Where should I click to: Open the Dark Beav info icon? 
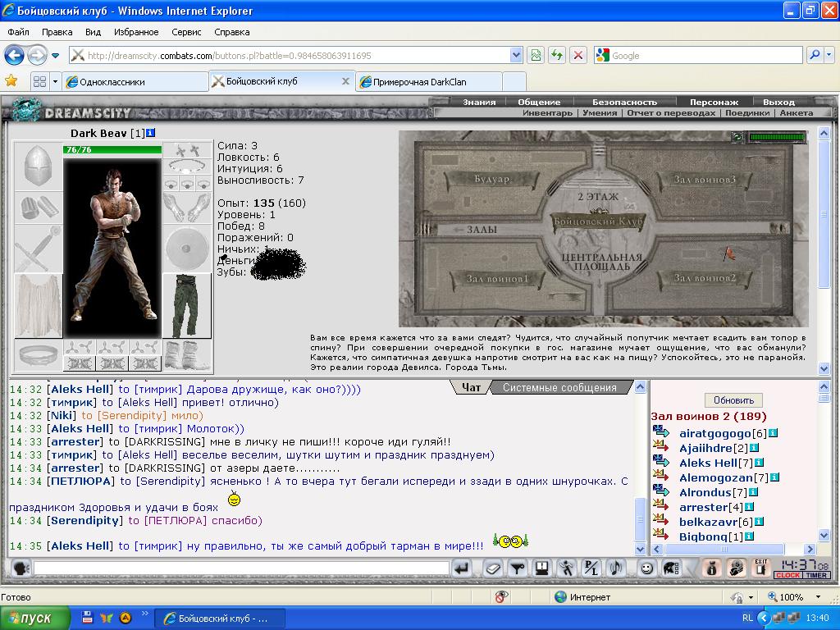pyautogui.click(x=151, y=133)
